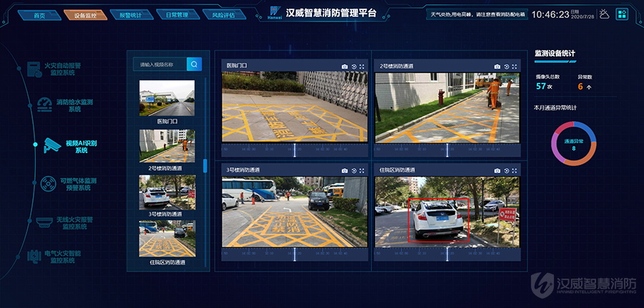Viewport: 644px width, 308px height.
Task: Select the 可燃气体监测预警系统 detector icon
Action: (x=49, y=184)
